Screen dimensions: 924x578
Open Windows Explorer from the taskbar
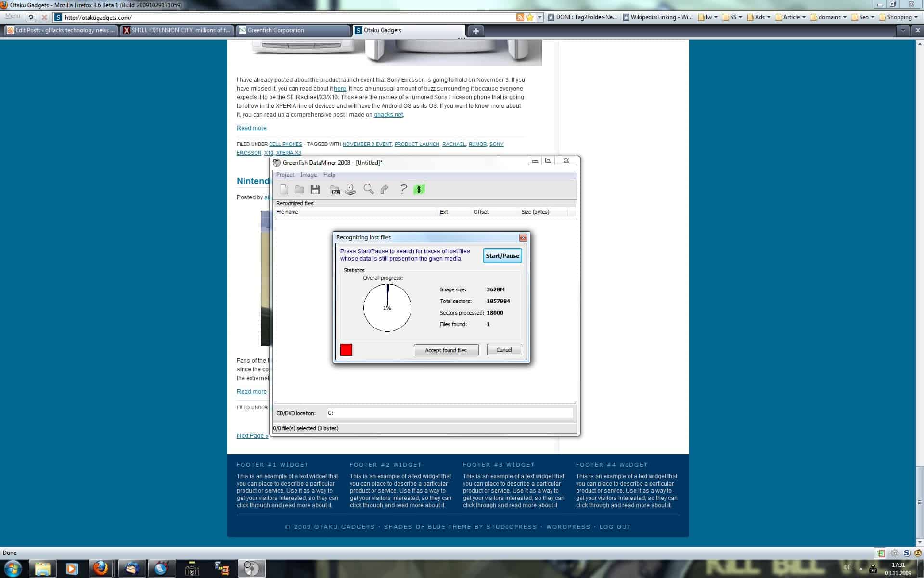[x=43, y=569]
